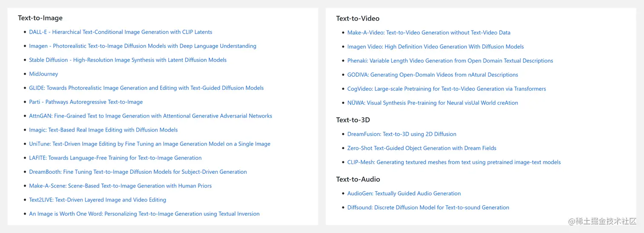Visit the Phenaki Variable Length Video link
The width and height of the screenshot is (644, 233).
click(450, 61)
